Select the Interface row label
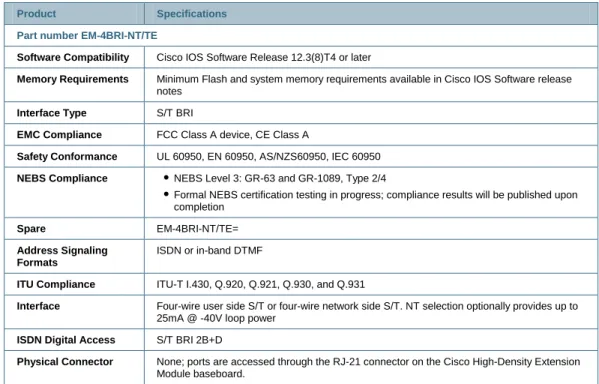The width and height of the screenshot is (599, 384). click(38, 306)
